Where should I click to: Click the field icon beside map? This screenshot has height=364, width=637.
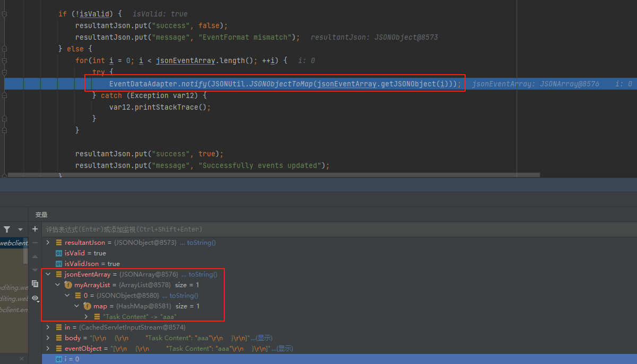click(88, 306)
